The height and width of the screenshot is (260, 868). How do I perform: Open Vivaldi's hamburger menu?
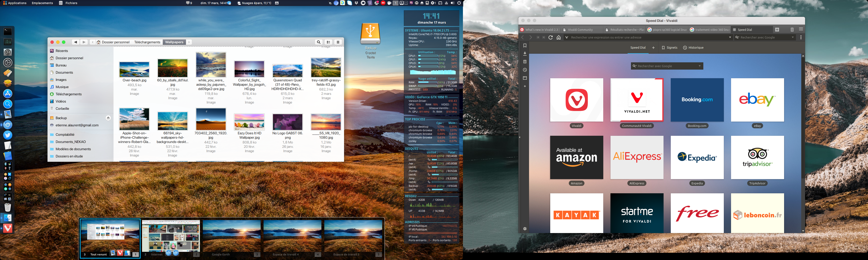pos(801,29)
